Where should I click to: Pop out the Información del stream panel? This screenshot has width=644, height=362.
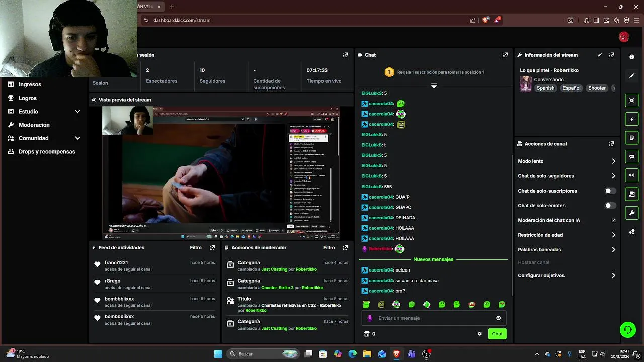[x=612, y=55]
